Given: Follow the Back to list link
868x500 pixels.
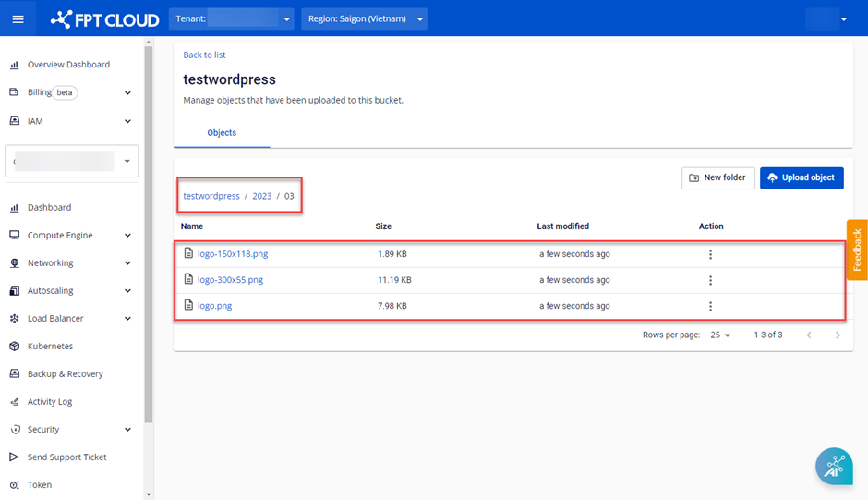Looking at the screenshot, I should click(x=204, y=55).
